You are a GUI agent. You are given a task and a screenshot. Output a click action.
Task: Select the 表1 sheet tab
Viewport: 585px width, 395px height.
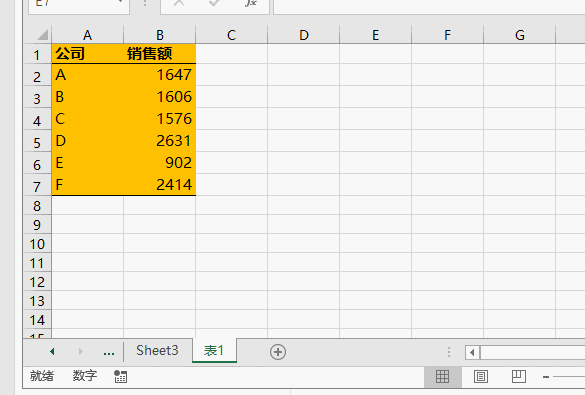pos(214,351)
